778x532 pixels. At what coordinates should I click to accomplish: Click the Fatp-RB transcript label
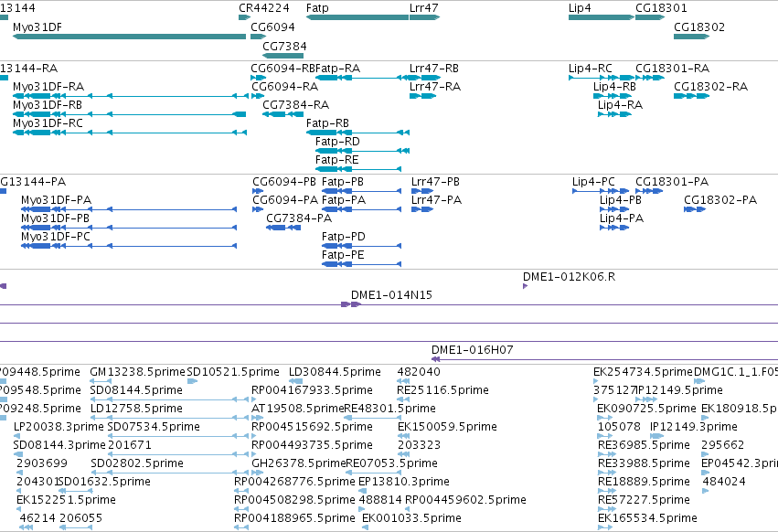pos(327,123)
